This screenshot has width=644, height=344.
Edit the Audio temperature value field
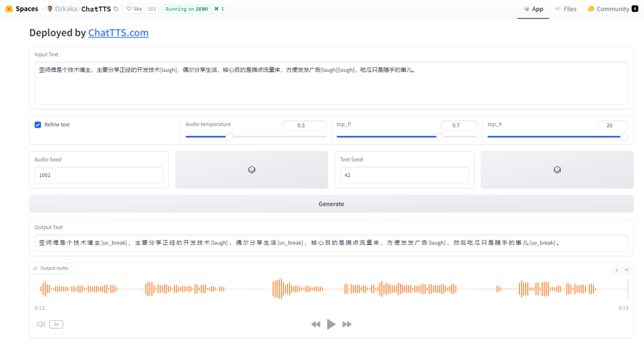pos(304,125)
